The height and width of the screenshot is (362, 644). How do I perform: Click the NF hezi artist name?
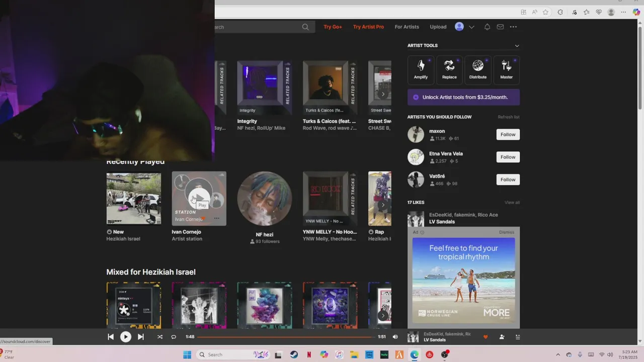265,235
